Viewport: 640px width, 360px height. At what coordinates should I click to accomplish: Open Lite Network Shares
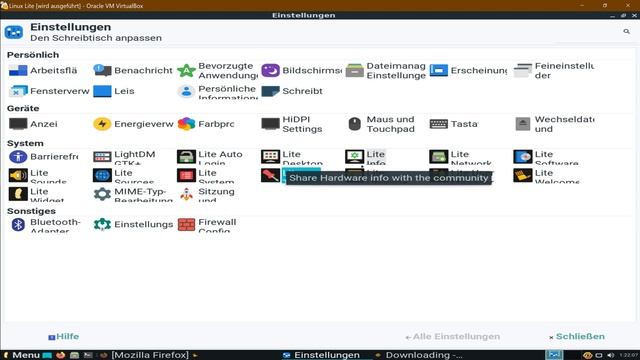(x=460, y=157)
